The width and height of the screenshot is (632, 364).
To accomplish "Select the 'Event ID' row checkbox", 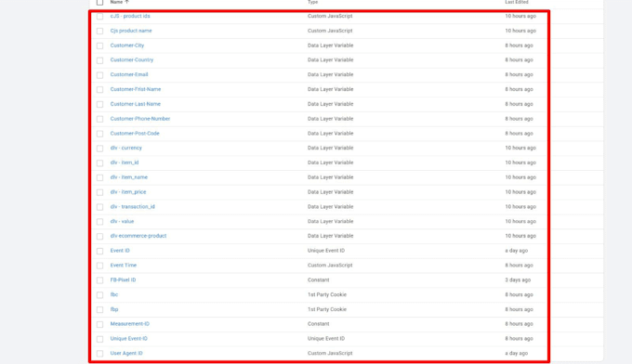I will (99, 251).
